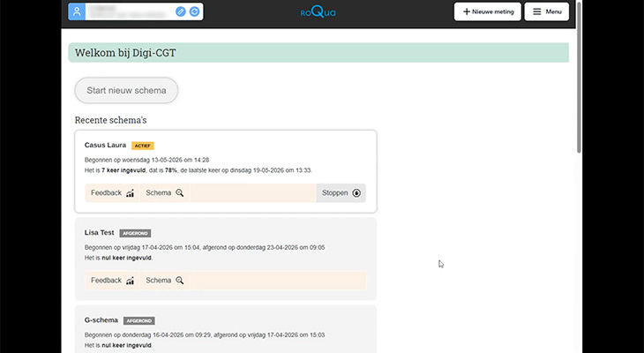View Schema for Lisa Test

click(x=164, y=281)
